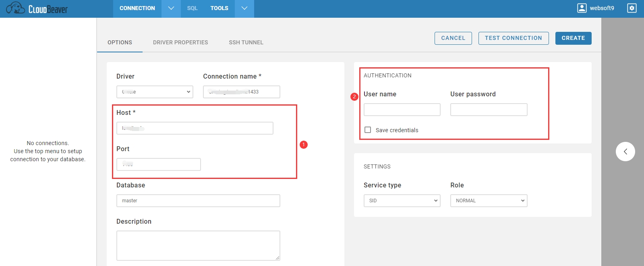
Task: Open the SQL menu item
Action: [192, 8]
